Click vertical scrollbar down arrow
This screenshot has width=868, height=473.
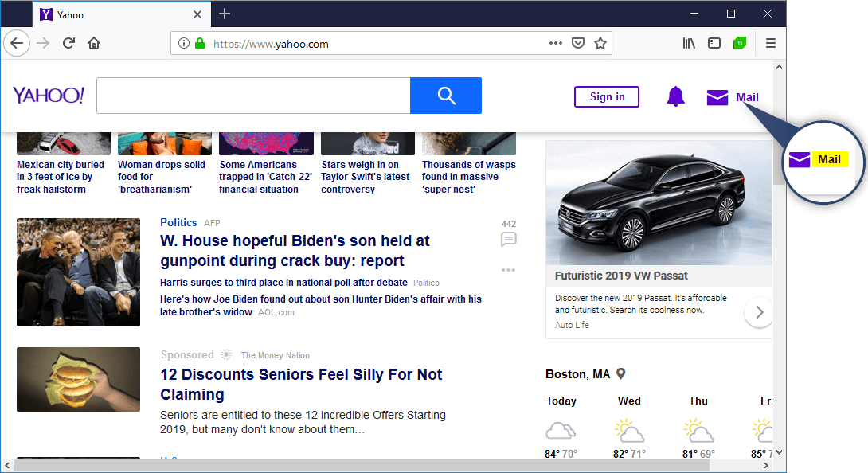[x=779, y=452]
